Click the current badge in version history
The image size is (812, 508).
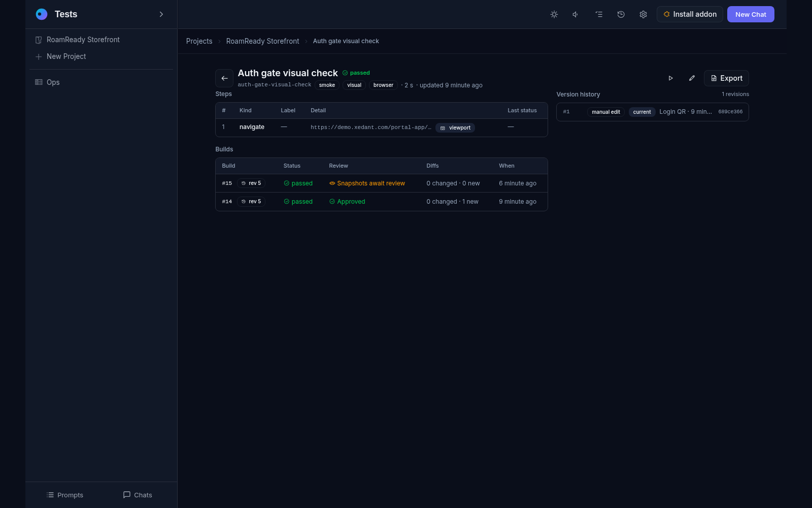pyautogui.click(x=642, y=112)
